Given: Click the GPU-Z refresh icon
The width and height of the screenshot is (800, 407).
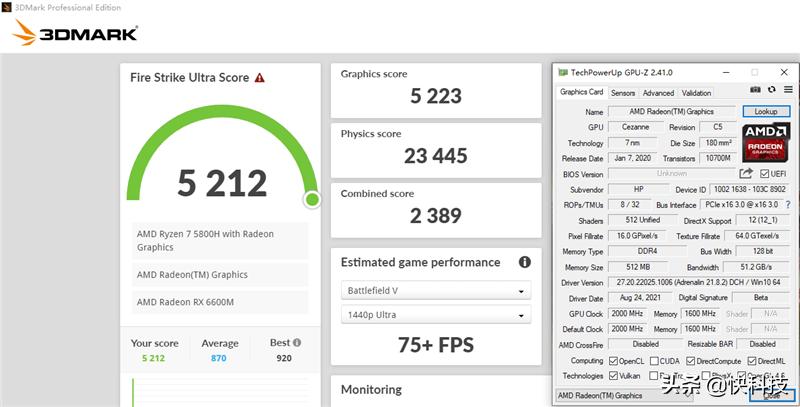Looking at the screenshot, I should [771, 90].
